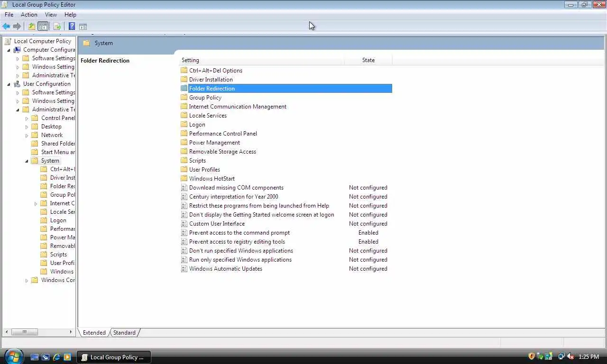Open the User Profiles folder in list

click(204, 170)
